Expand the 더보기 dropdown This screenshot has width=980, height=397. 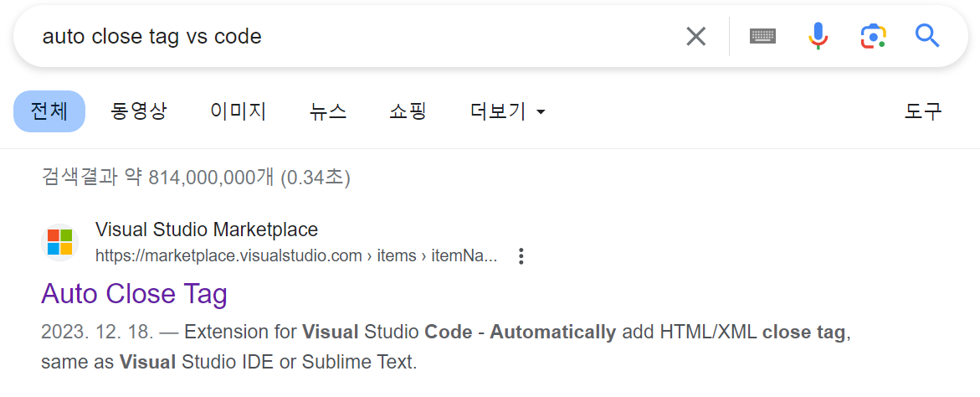(x=507, y=111)
